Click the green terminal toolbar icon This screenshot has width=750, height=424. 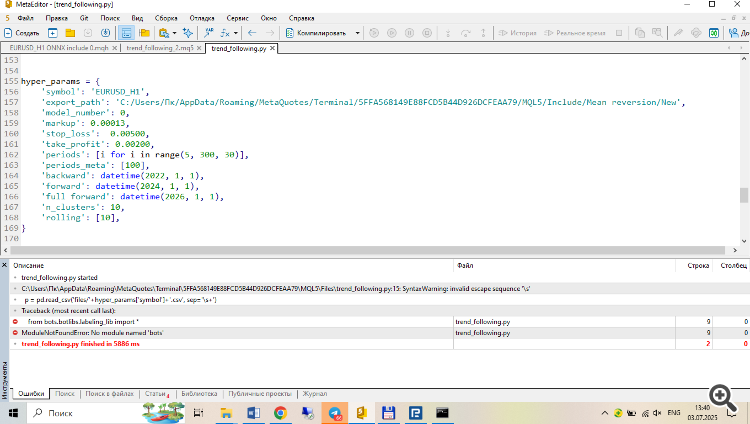pos(714,33)
